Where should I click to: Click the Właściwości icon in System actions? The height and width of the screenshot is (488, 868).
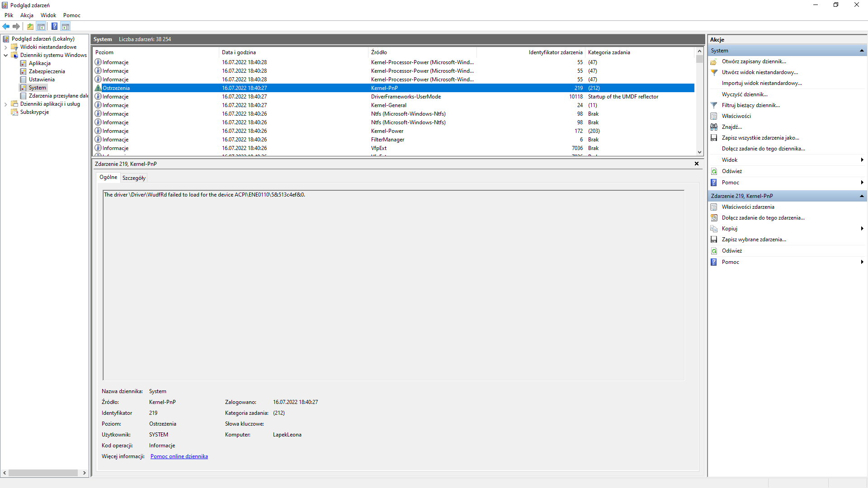pos(714,116)
